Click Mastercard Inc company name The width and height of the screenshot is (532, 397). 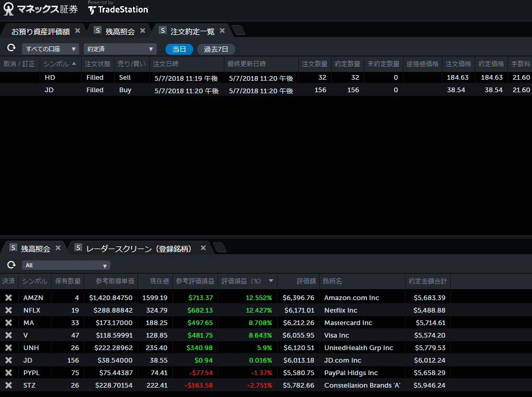coord(348,323)
